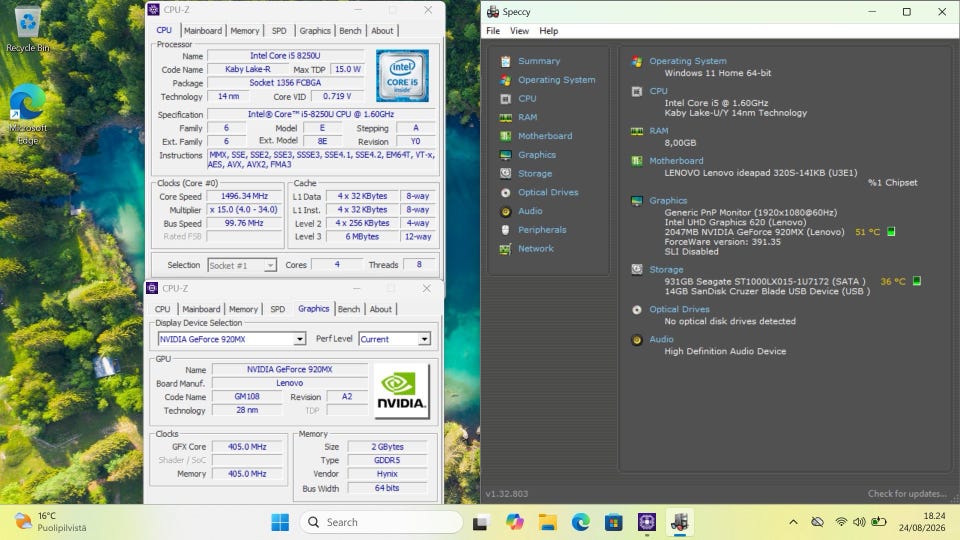Image resolution: width=960 pixels, height=540 pixels.
Task: Open the Summary section icon in Speccy
Action: [505, 61]
